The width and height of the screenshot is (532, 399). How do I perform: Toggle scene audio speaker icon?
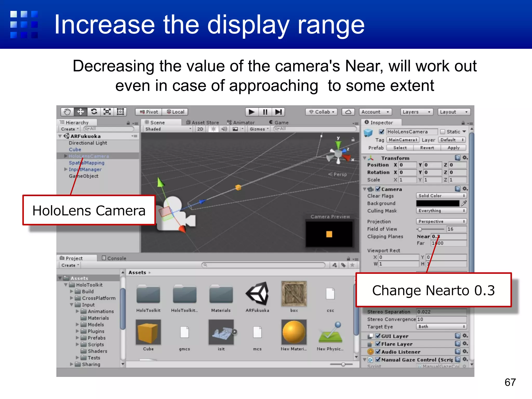(x=224, y=129)
